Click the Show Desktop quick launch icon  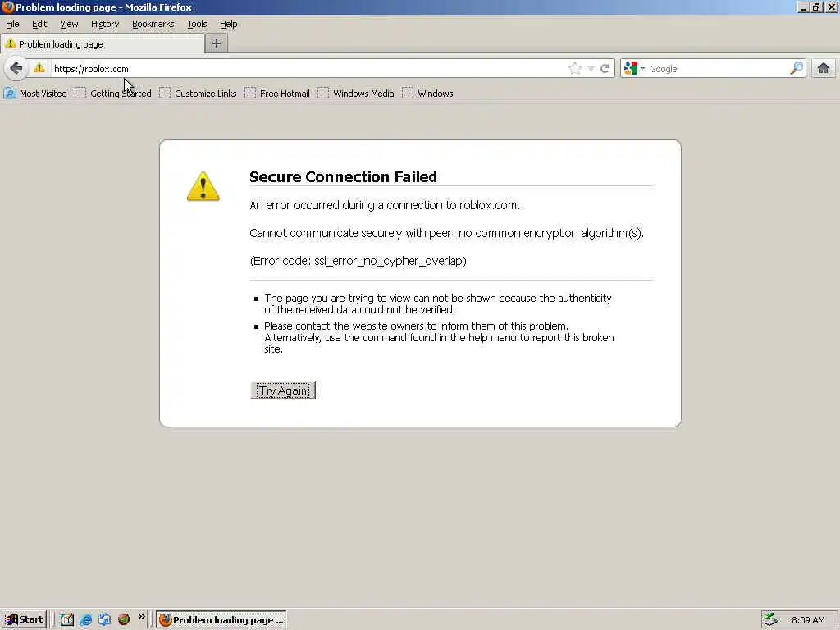67,620
